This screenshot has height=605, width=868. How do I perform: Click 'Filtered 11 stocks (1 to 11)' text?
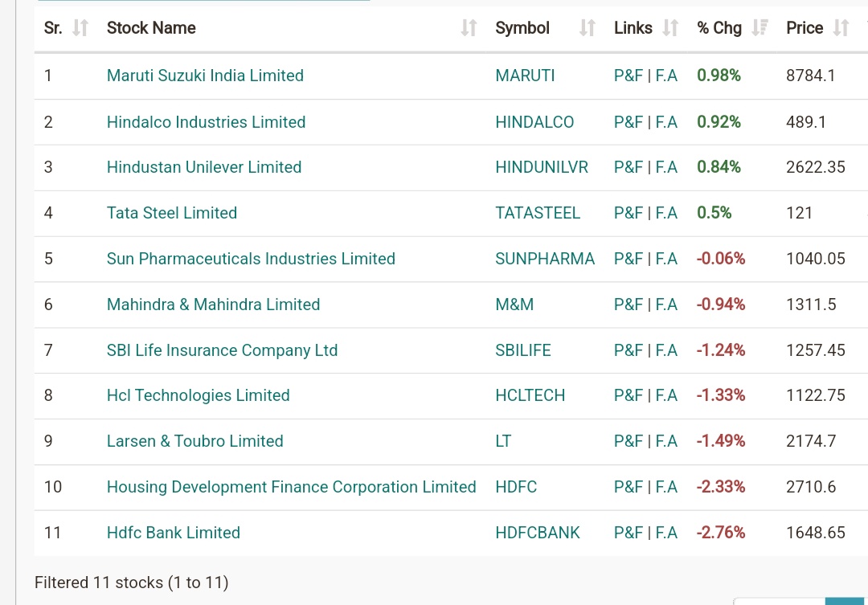coord(131,583)
